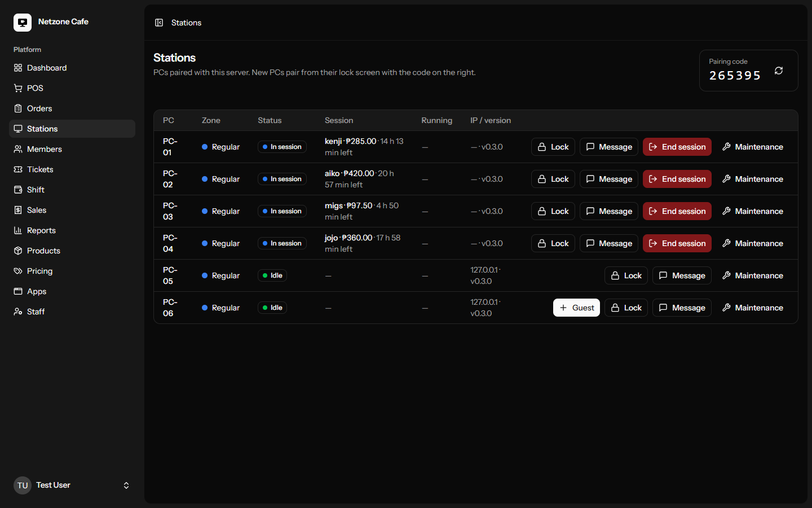Lock station PC-02
Screen dimensions: 812x508
tap(553, 179)
